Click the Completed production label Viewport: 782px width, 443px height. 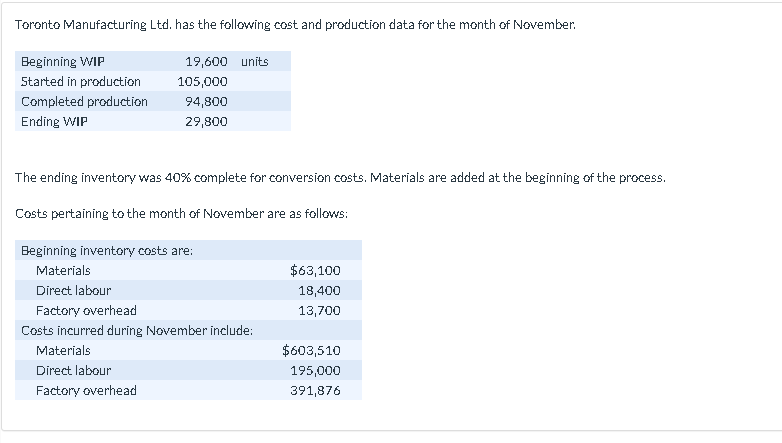click(84, 102)
